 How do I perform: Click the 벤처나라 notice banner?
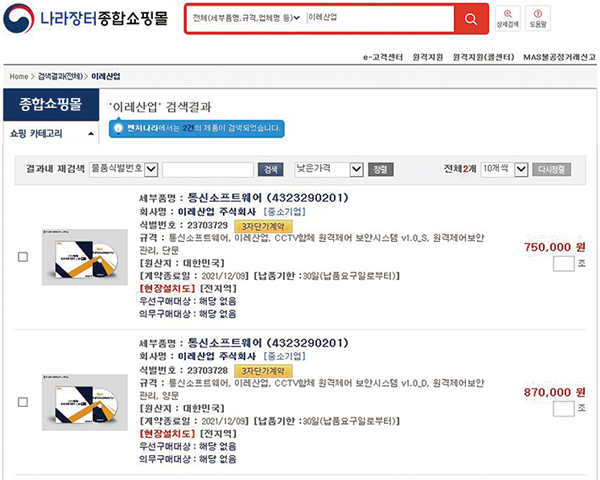(x=197, y=129)
